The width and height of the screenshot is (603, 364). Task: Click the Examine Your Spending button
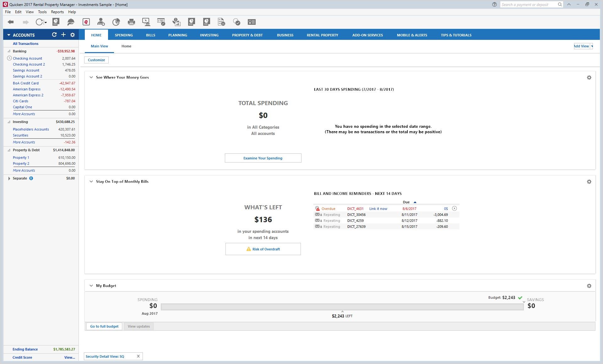coord(263,158)
